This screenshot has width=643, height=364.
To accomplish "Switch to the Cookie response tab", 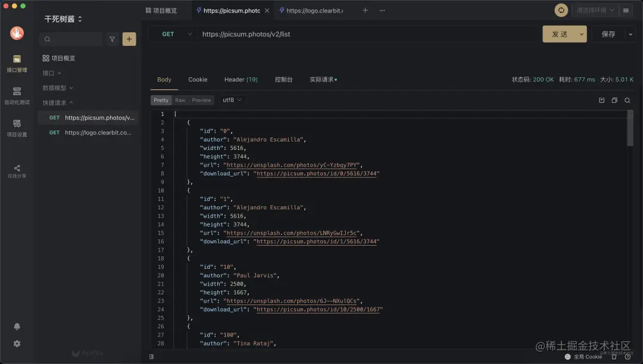I will [198, 80].
